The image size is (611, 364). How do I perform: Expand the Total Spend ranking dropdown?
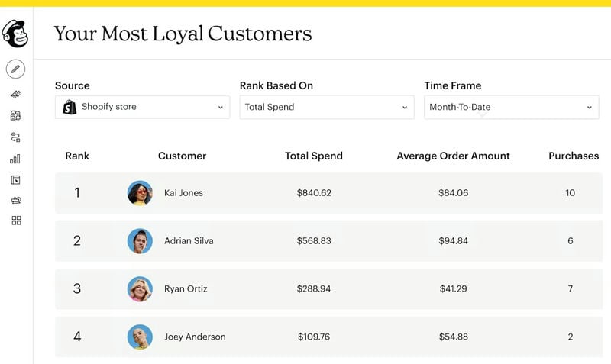(x=327, y=107)
